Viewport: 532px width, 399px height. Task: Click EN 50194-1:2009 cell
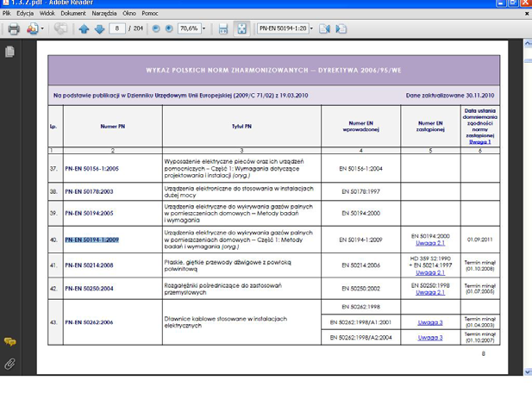point(360,240)
